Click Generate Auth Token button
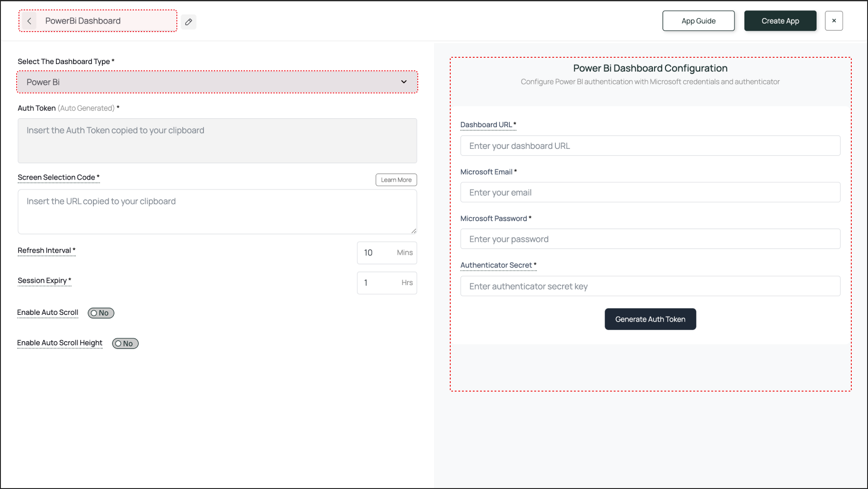 650,319
